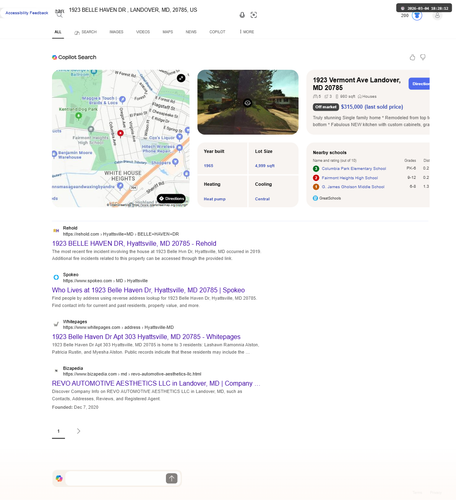Click the Rehold favicon

coord(56,230)
